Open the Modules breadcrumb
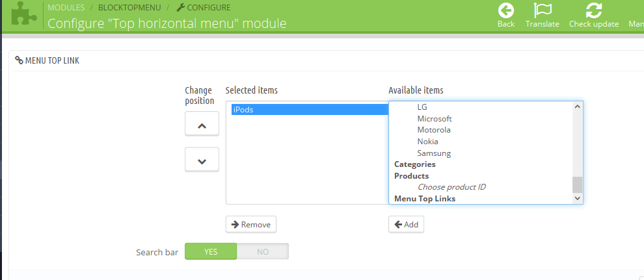644x280 pixels. click(x=66, y=7)
